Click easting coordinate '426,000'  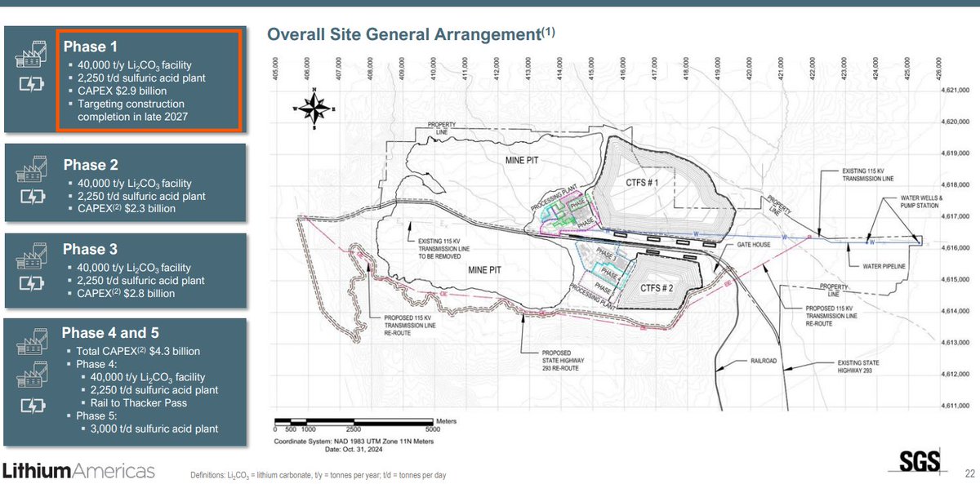[x=940, y=70]
